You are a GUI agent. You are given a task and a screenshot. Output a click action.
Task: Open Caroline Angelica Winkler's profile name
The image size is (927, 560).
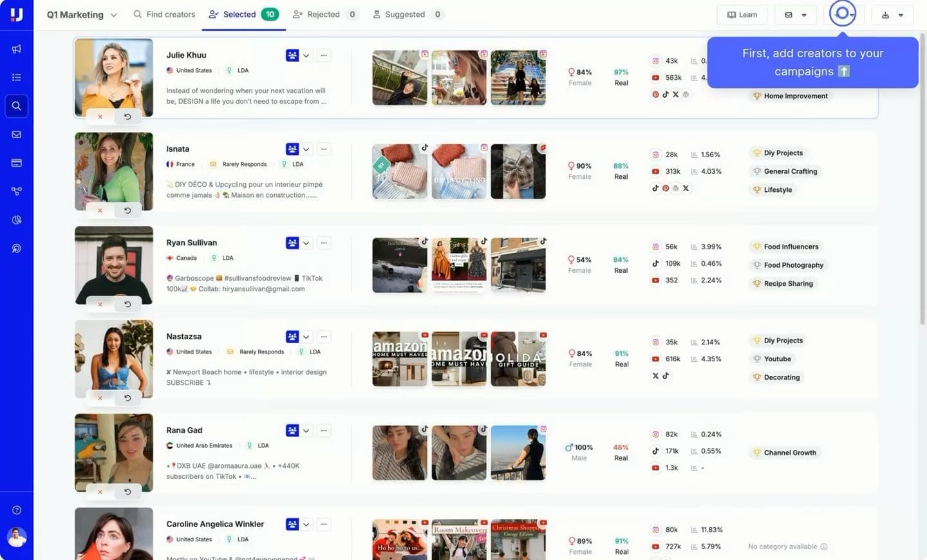pos(215,524)
